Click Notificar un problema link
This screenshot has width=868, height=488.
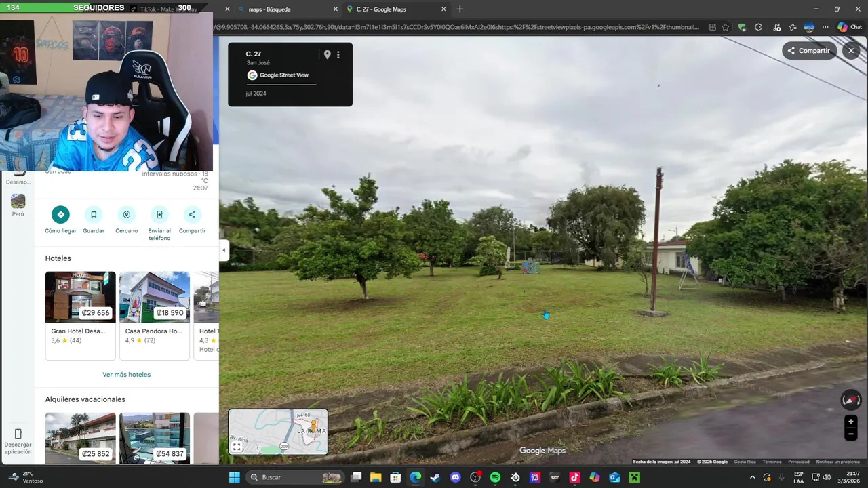(x=838, y=462)
